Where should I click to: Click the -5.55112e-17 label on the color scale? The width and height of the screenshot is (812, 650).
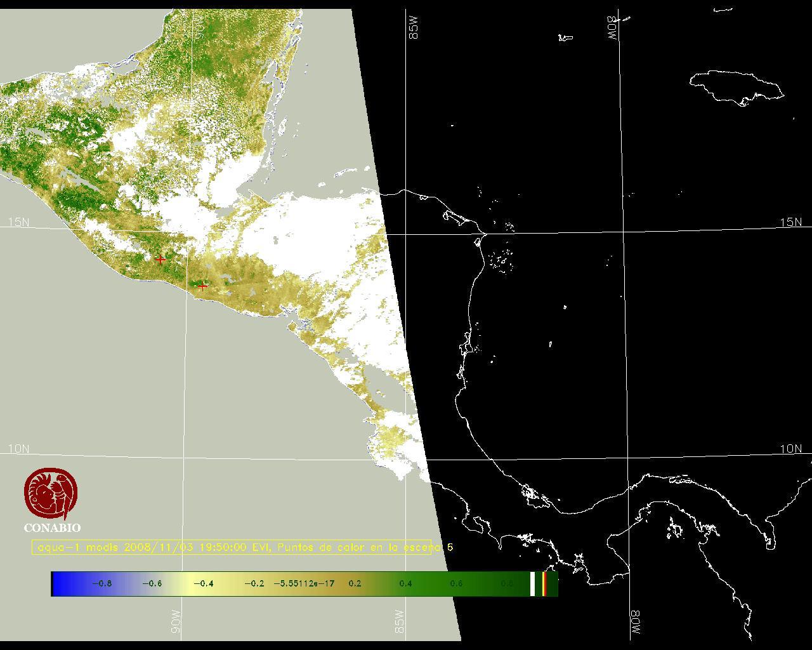point(304,584)
